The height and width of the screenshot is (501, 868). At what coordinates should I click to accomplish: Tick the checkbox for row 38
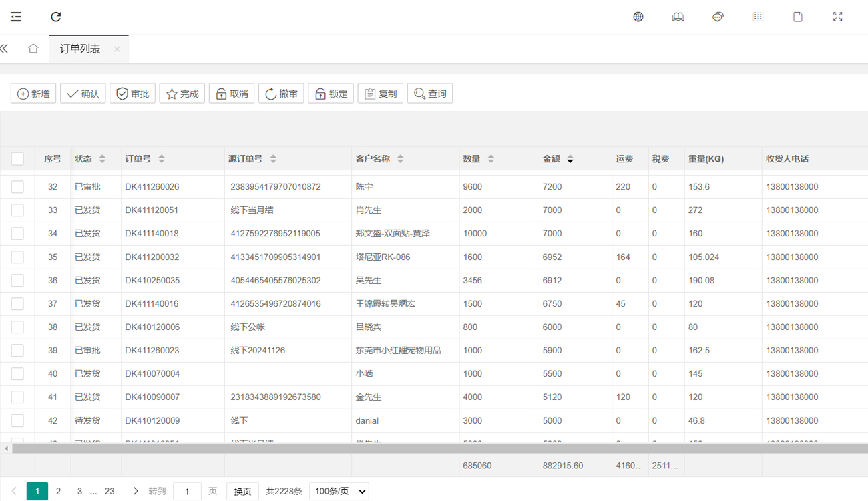tap(17, 327)
